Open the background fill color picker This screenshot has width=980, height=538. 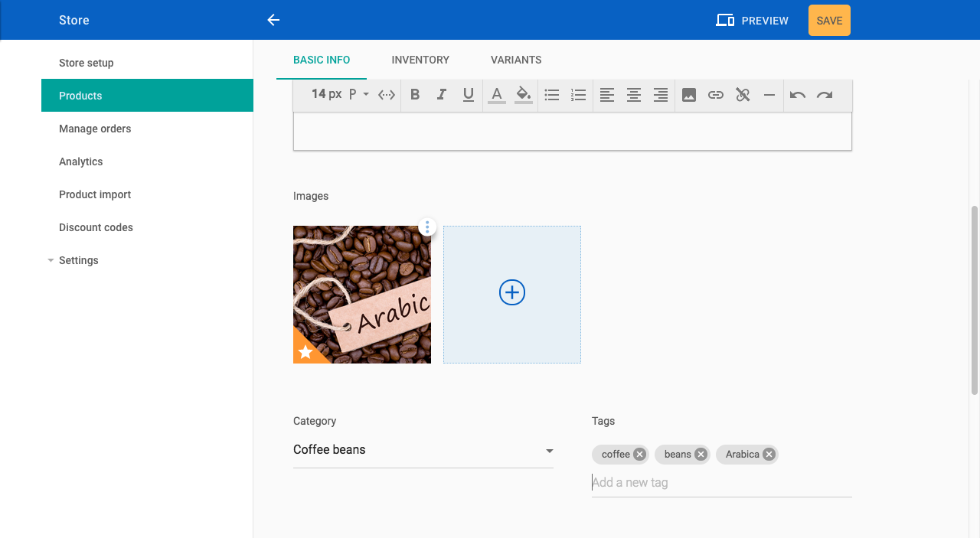(x=524, y=95)
